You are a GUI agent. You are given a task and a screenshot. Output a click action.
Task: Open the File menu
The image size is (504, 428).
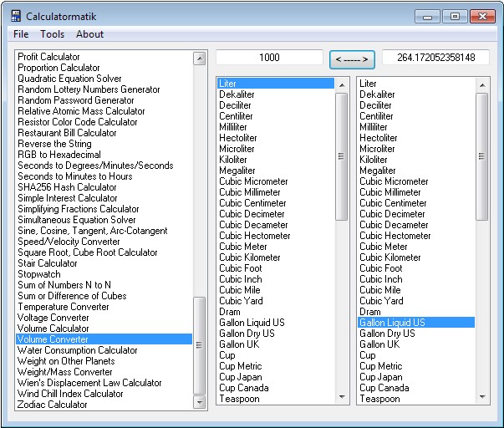click(21, 34)
